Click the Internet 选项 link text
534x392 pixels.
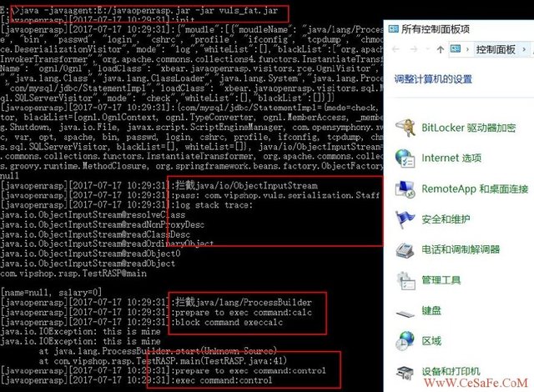point(451,158)
